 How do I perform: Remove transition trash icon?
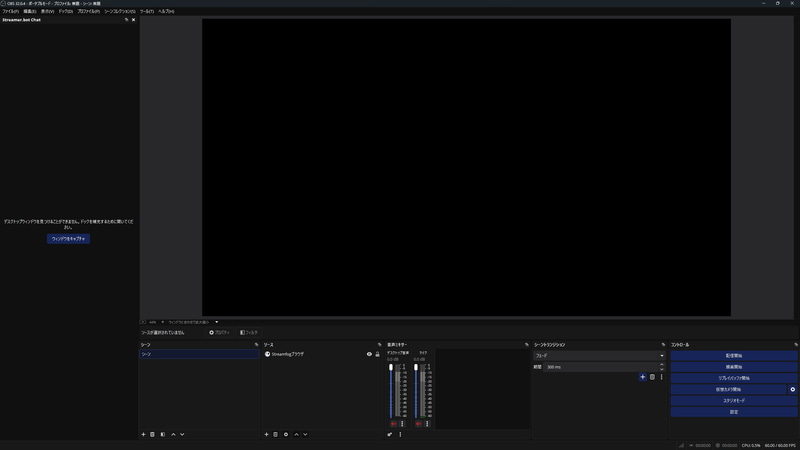652,377
